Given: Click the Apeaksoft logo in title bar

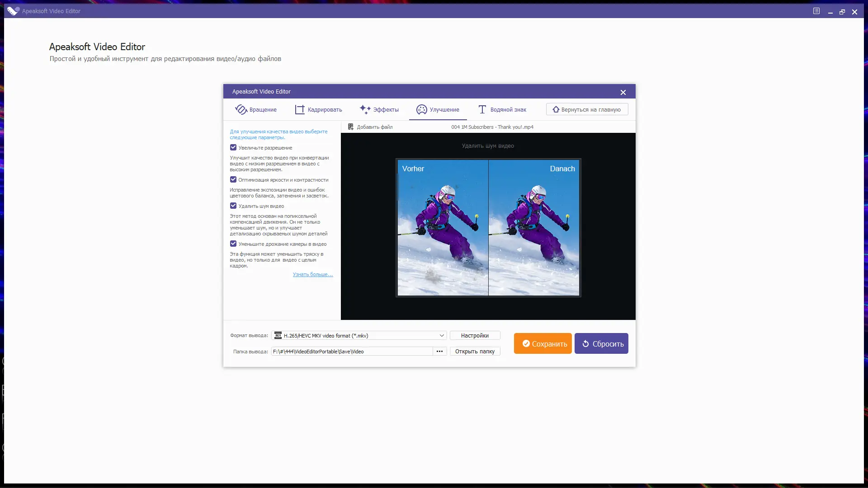Looking at the screenshot, I should pyautogui.click(x=14, y=11).
